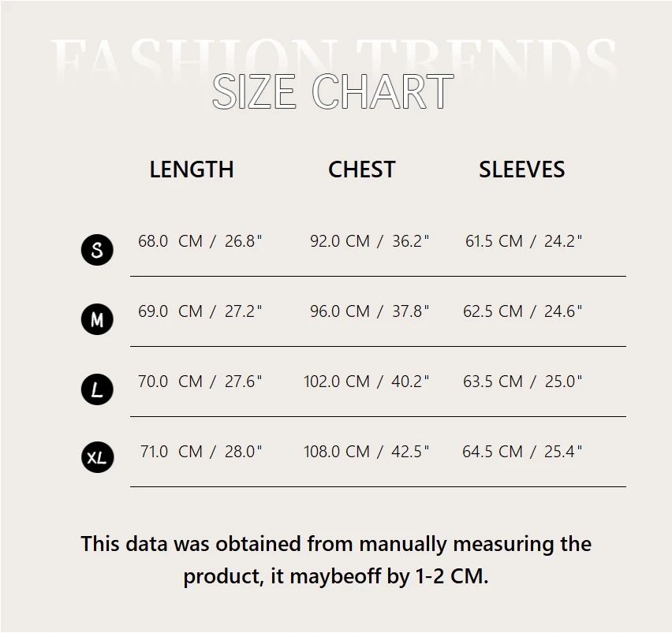Select the 102.0 CM / 40.2" chest value
Image resolution: width=672 pixels, height=633 pixels.
click(x=367, y=382)
